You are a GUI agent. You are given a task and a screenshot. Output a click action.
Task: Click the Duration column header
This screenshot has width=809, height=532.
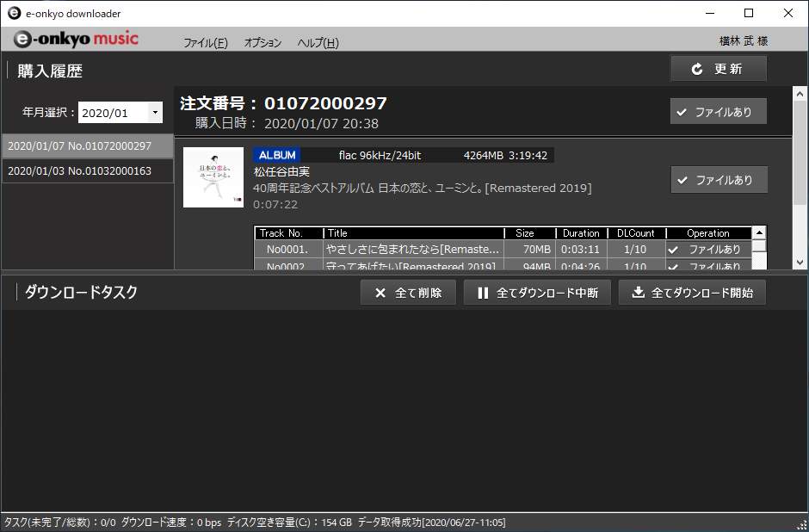[x=582, y=233]
